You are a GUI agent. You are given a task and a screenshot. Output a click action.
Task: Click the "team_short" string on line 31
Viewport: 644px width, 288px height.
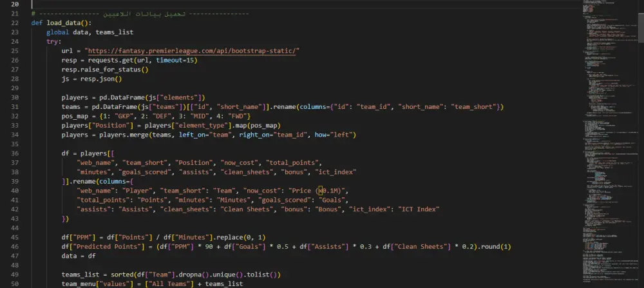474,107
